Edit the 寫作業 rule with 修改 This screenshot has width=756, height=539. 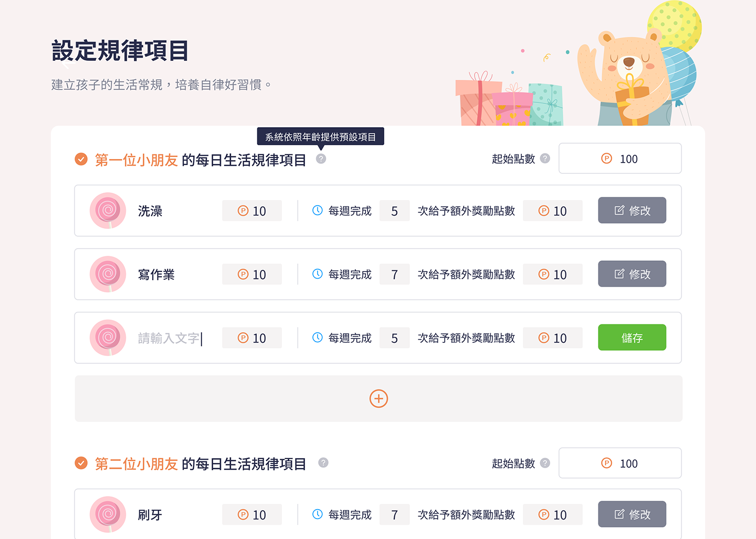pyautogui.click(x=632, y=274)
